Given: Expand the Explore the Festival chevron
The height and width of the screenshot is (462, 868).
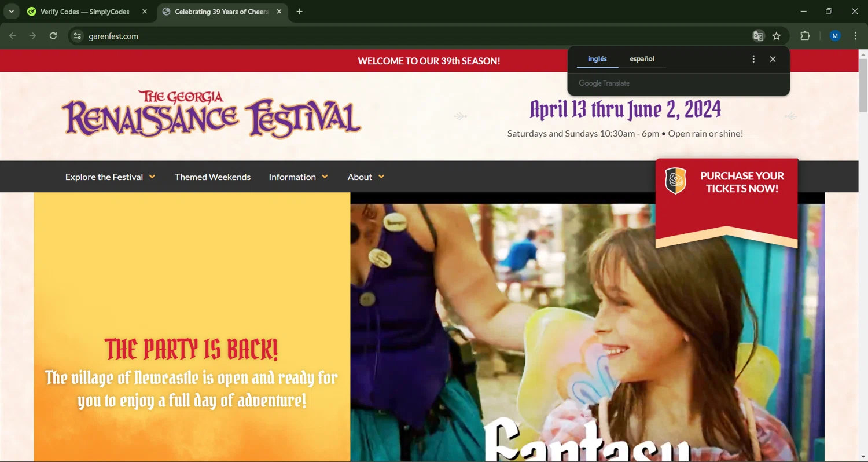Looking at the screenshot, I should (152, 177).
